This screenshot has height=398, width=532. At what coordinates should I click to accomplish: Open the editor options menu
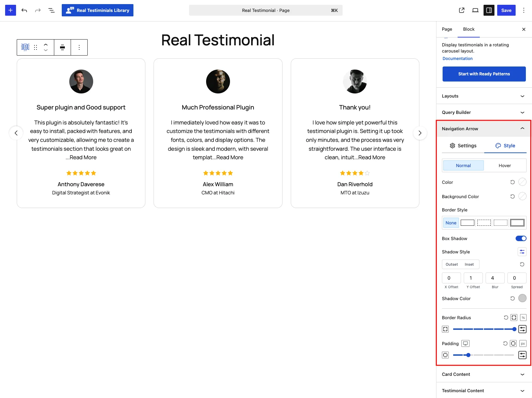tap(524, 10)
